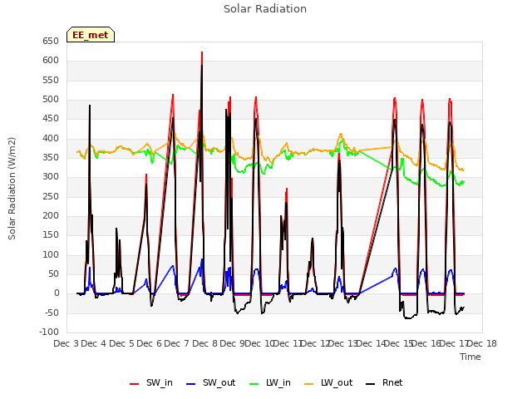Screen dimensions: 532x399
Task: Toggle LW_out series in the legend
Action: 328,382
